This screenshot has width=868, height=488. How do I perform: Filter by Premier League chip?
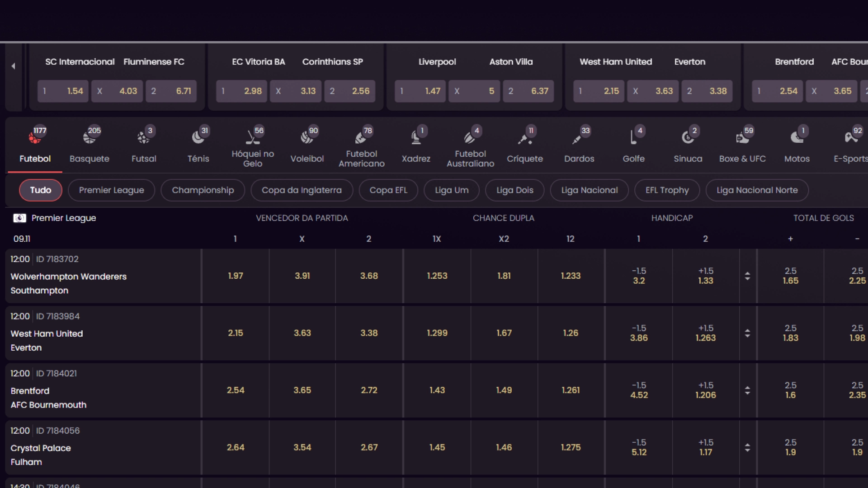point(112,190)
